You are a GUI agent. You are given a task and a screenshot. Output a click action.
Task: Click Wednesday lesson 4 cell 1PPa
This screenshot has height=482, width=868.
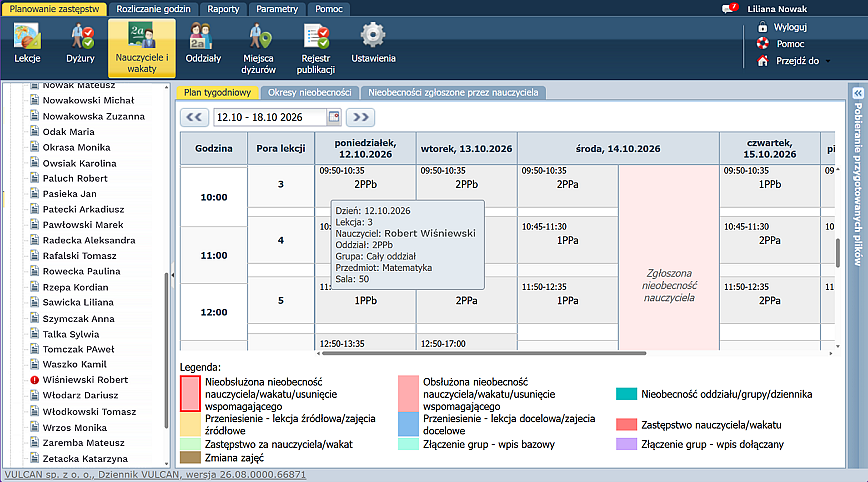coord(567,240)
